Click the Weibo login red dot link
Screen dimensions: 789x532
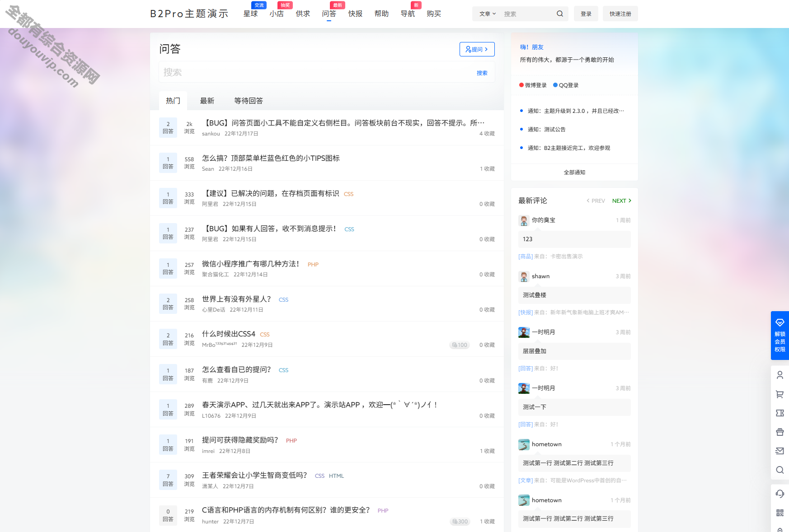(533, 85)
